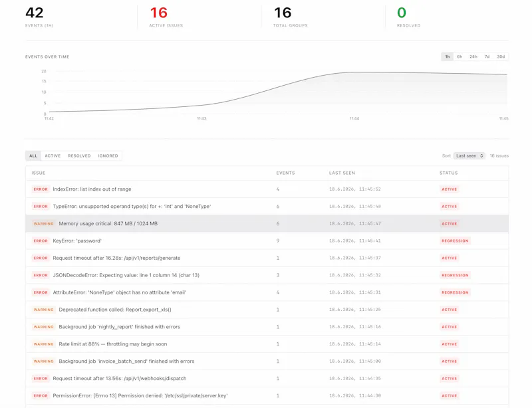The image size is (532, 408).
Task: Open TypeError unsupported operand issue
Action: click(x=267, y=206)
